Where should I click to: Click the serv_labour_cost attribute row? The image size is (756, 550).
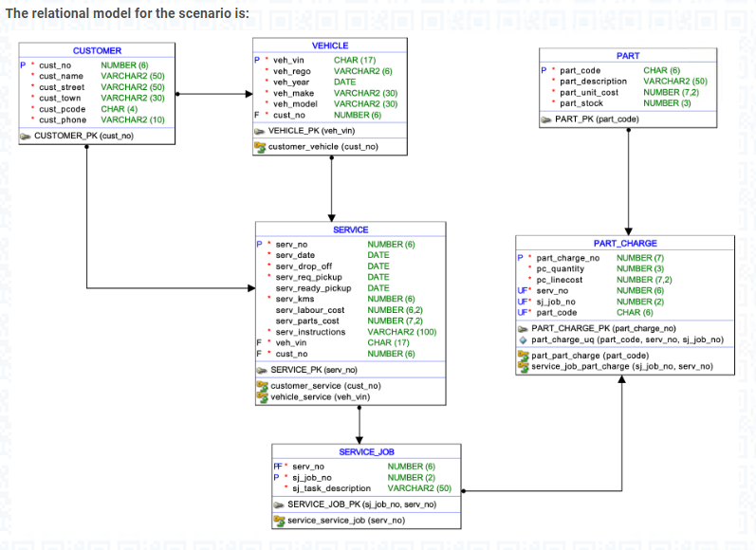[x=351, y=310]
